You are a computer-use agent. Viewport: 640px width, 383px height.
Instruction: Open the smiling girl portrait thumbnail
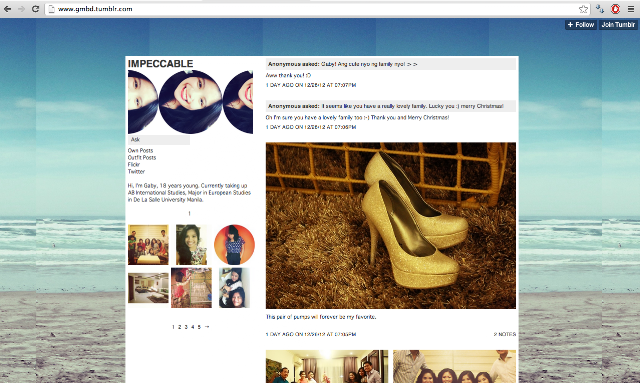[x=191, y=245]
